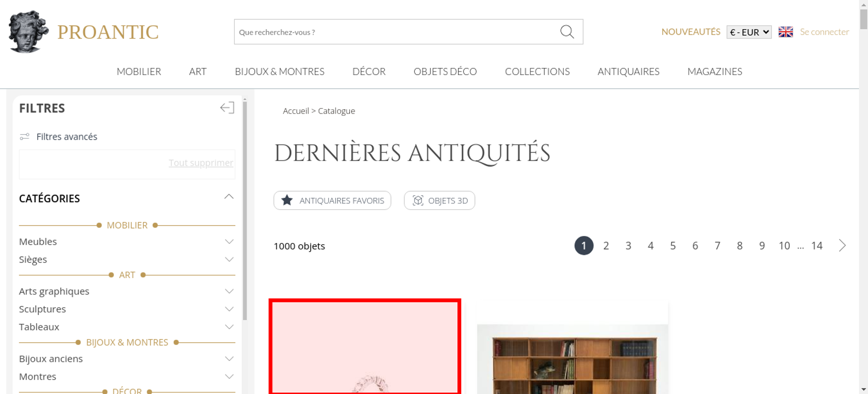Screen dimensions: 868x394
Task: Expand the Meubles category
Action: pyautogui.click(x=229, y=242)
